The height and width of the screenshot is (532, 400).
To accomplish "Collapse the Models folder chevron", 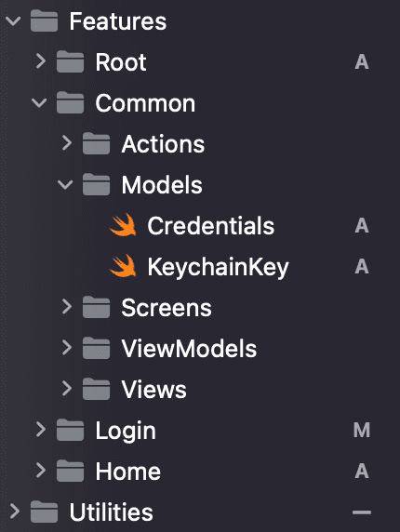I will click(x=65, y=184).
